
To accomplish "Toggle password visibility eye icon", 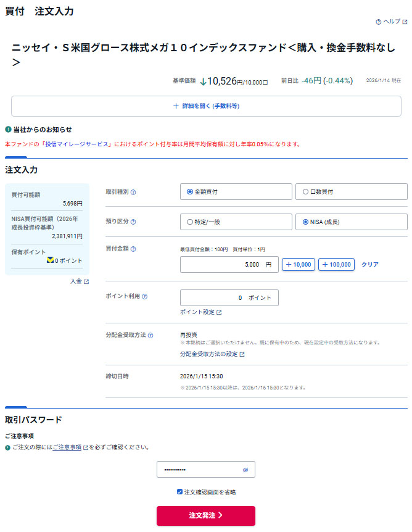I will [245, 470].
